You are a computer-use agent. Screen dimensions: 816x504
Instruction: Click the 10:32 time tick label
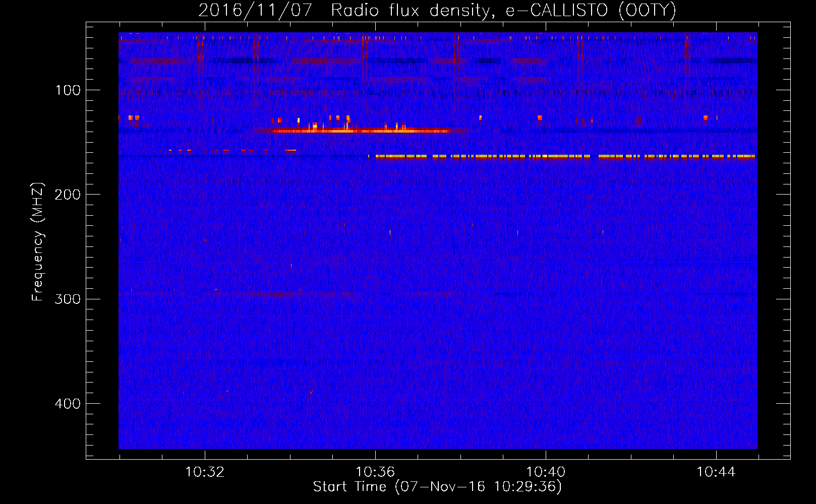(205, 472)
